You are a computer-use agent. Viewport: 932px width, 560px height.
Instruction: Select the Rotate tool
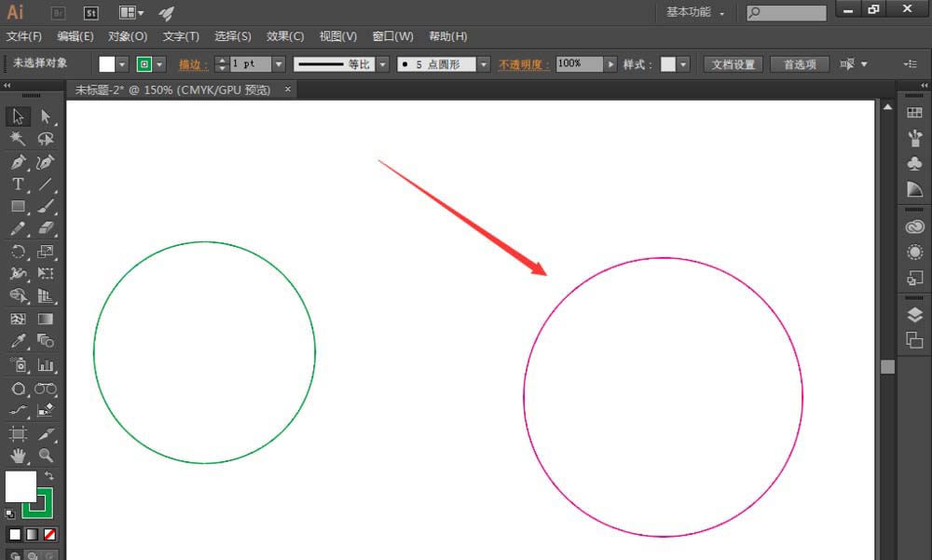[x=18, y=251]
